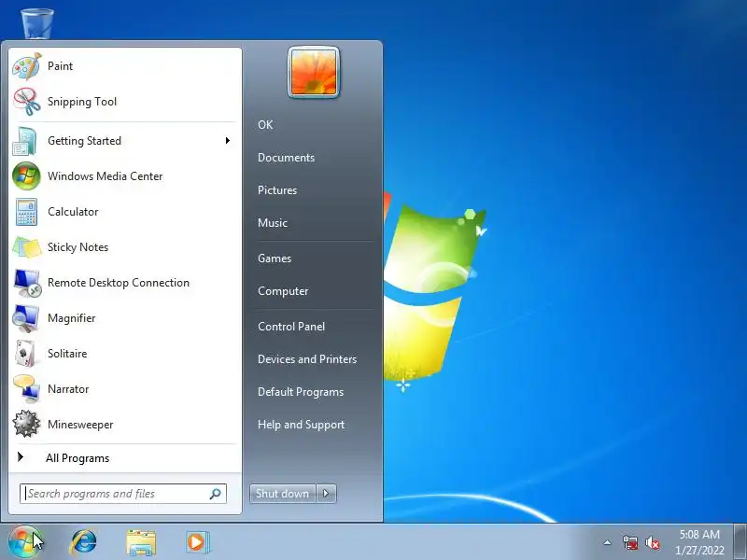Launch Snipping Tool using the scissors icon

[x=27, y=102]
